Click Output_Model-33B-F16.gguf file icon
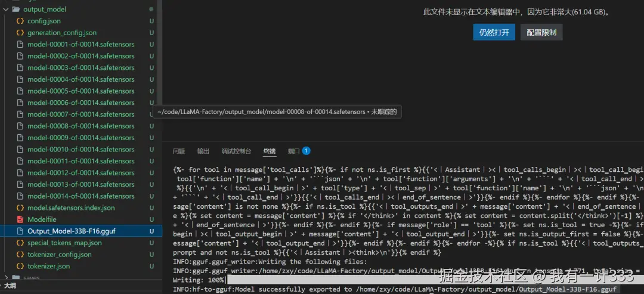The height and width of the screenshot is (294, 644). [x=19, y=231]
